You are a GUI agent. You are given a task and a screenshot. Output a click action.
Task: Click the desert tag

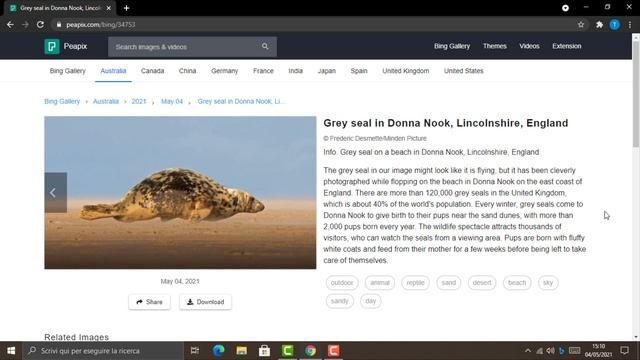click(x=482, y=282)
